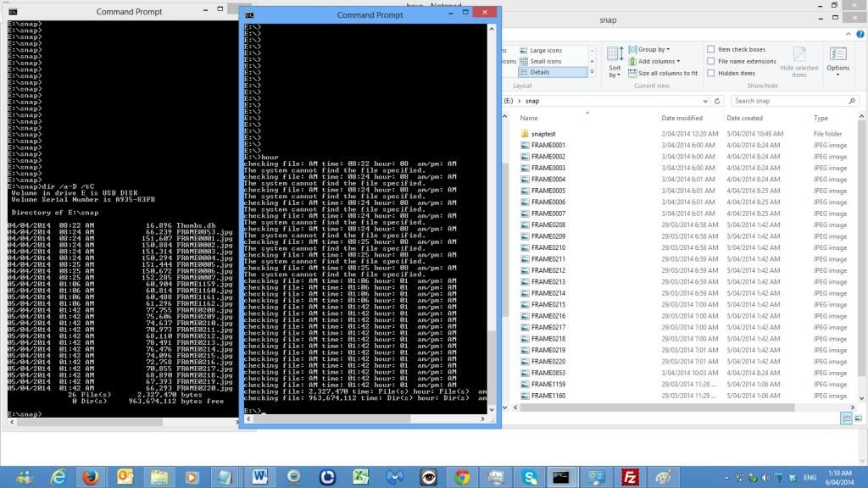Enable Item check boxes option

tap(710, 50)
